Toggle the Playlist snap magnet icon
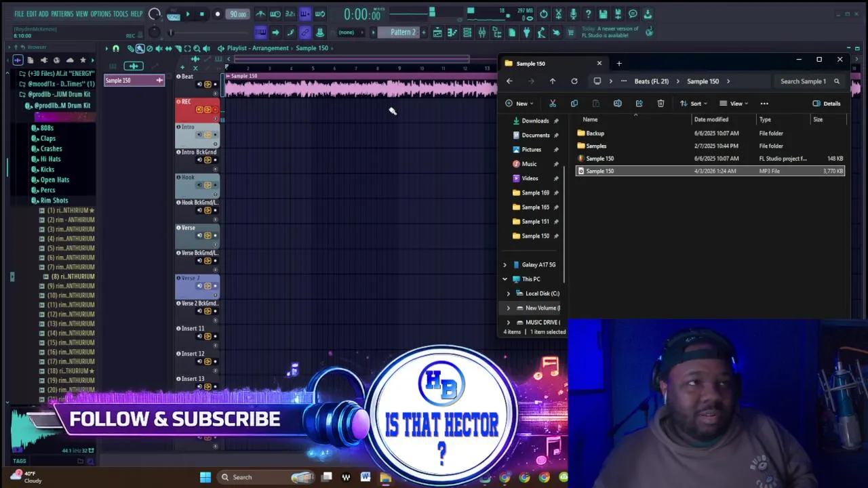Viewport: 868px width, 488px height. pyautogui.click(x=116, y=49)
